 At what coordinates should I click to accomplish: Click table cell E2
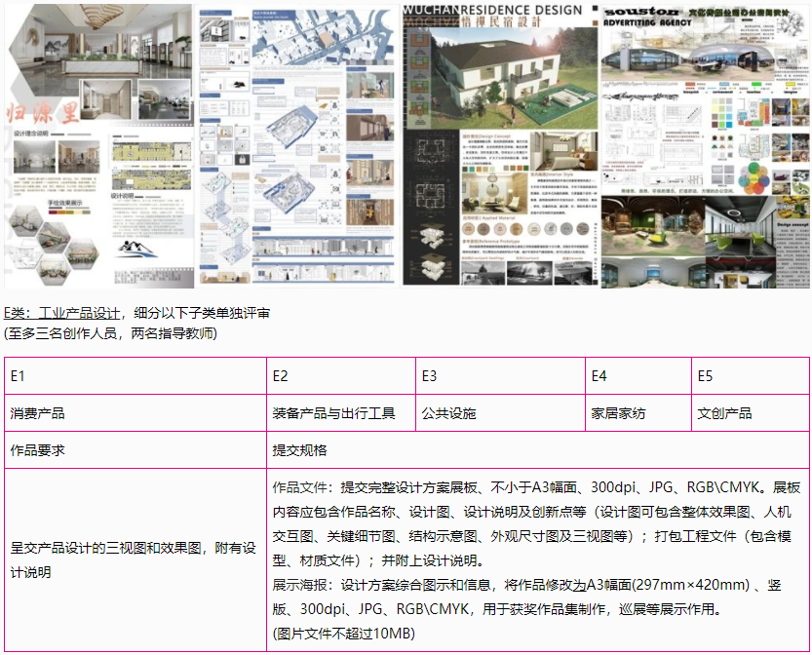[341, 376]
